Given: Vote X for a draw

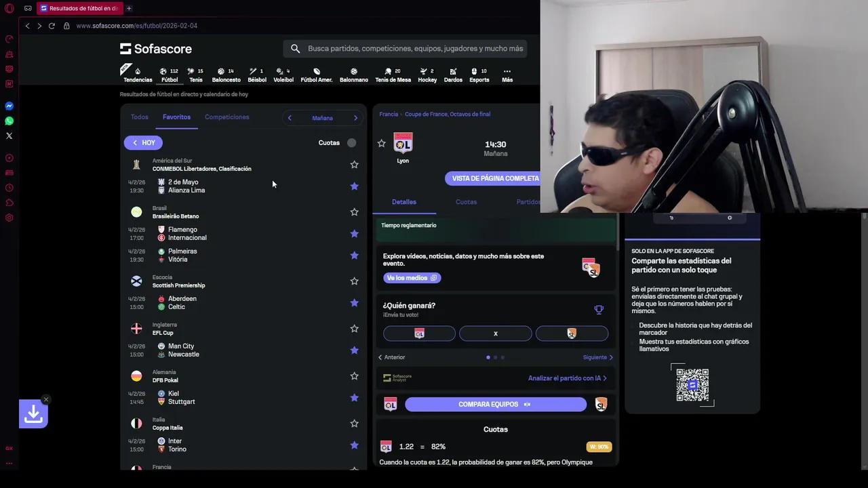Looking at the screenshot, I should pyautogui.click(x=496, y=333).
